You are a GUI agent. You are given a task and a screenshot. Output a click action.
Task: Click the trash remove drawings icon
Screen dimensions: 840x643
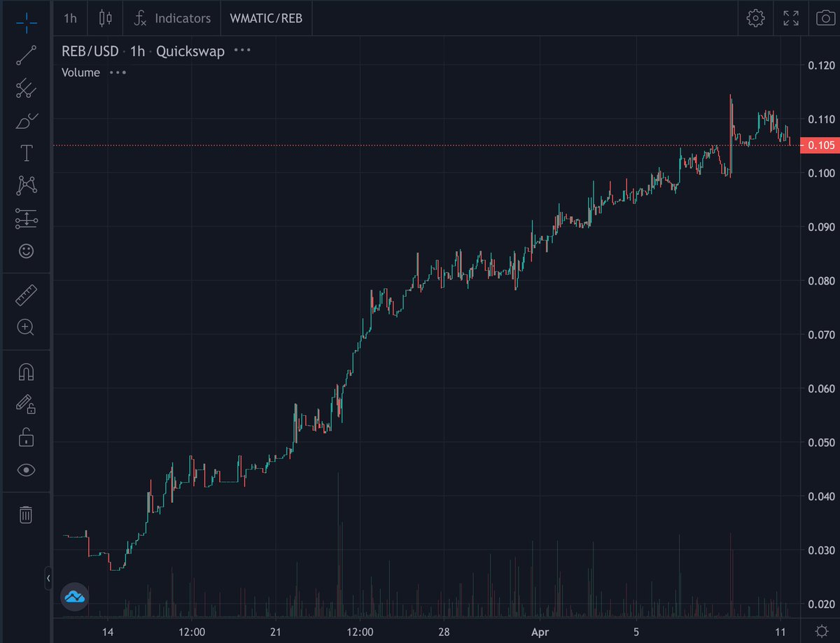point(26,515)
